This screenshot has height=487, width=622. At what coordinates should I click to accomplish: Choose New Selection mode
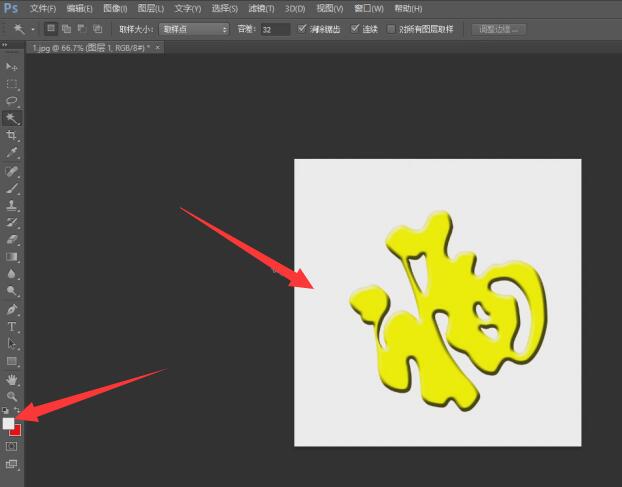coord(51,29)
